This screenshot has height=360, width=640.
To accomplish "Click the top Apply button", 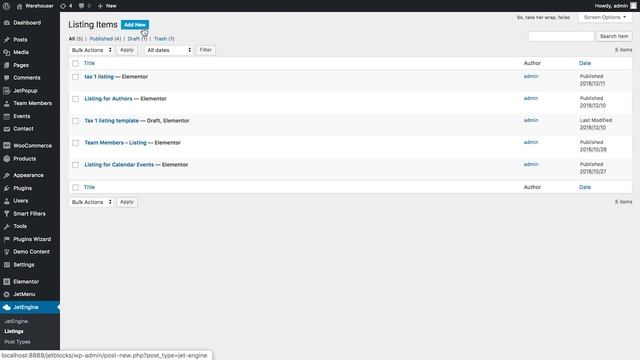I will point(127,50).
